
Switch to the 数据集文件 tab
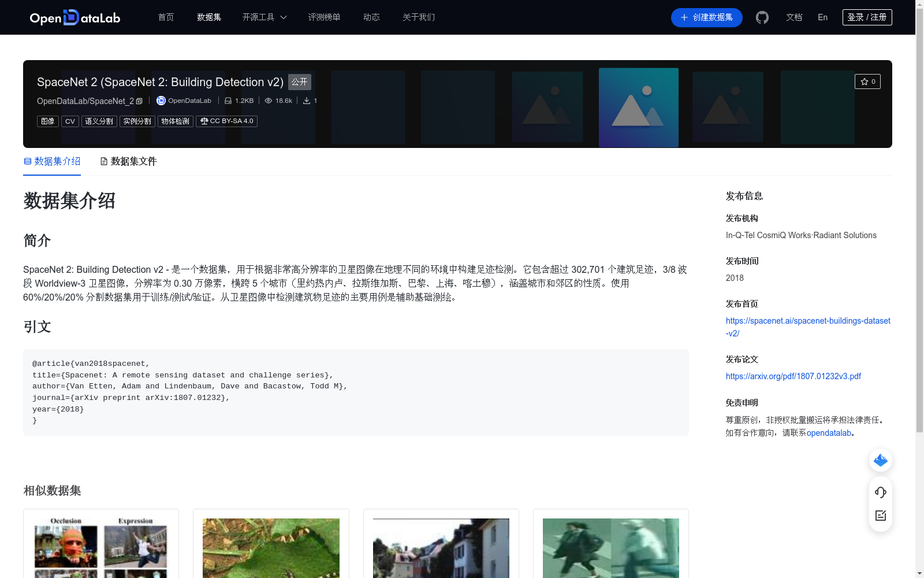(x=128, y=161)
